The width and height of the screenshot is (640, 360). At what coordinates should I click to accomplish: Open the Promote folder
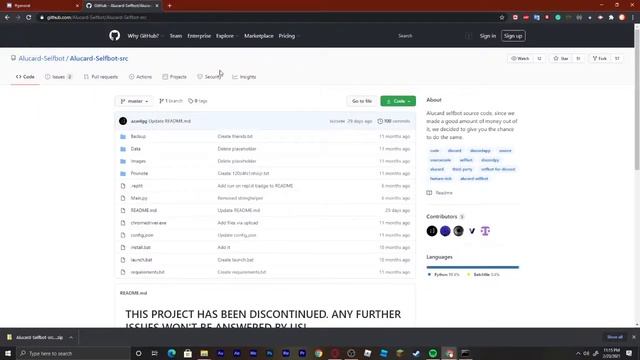[x=139, y=173]
